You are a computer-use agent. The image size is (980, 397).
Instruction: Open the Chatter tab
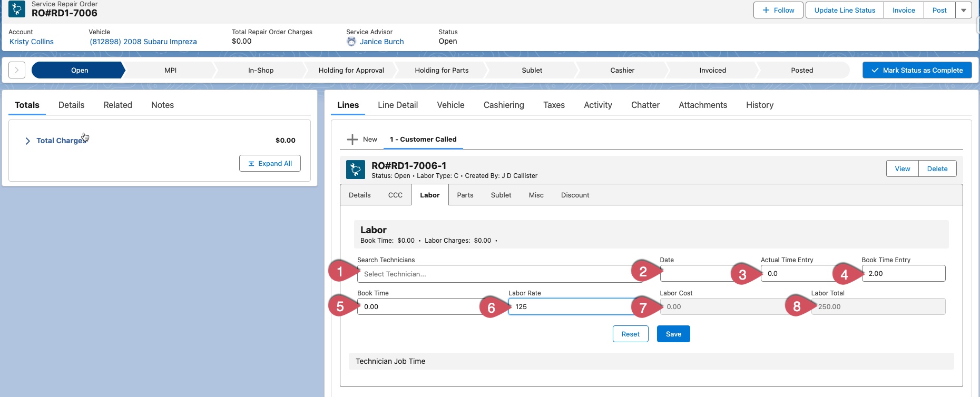tap(645, 105)
